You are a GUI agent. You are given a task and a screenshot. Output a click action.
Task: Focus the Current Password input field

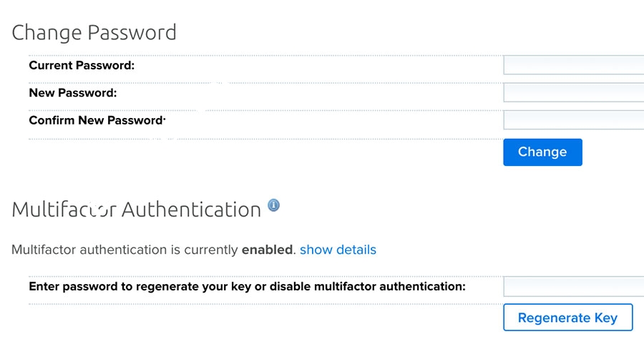pos(574,66)
